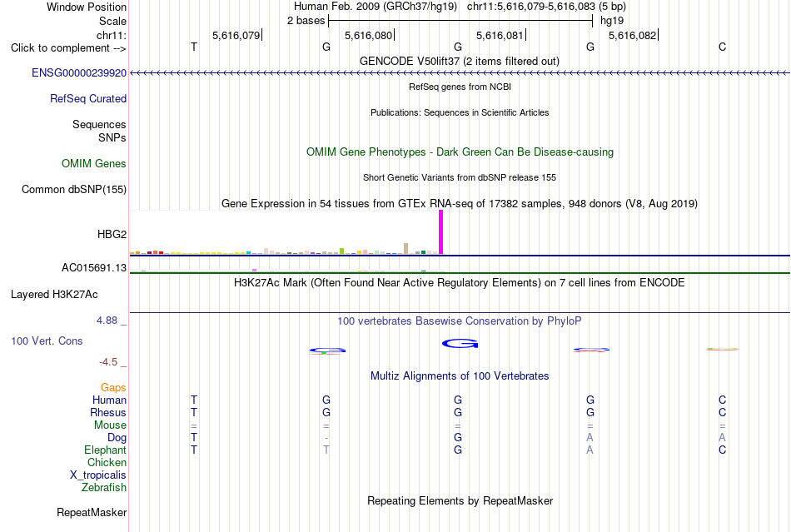Click 'Multiz Alignments of 100 Vertebrates' title
This screenshot has height=532, width=791.
coord(460,375)
